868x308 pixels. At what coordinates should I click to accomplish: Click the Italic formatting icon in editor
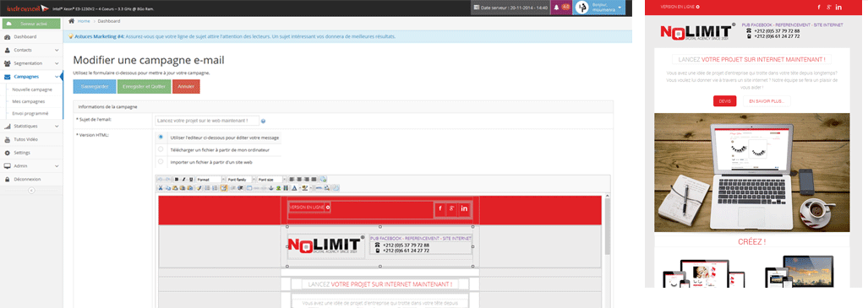pos(183,179)
